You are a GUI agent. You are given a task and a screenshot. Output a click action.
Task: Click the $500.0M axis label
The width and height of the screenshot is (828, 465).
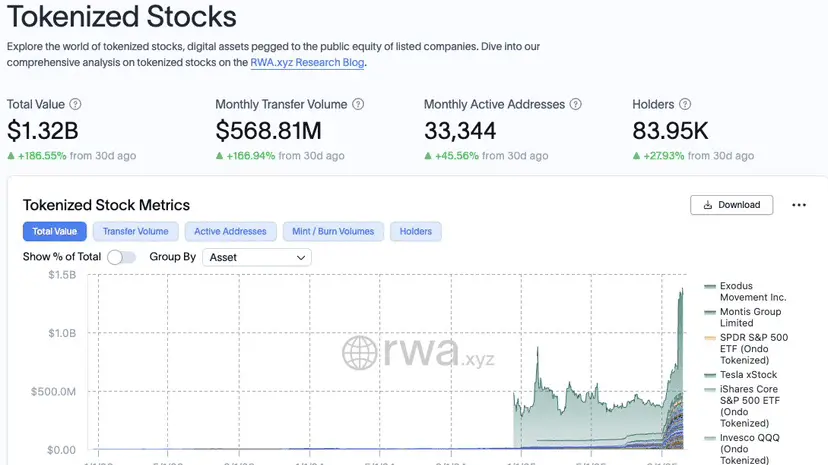53,392
